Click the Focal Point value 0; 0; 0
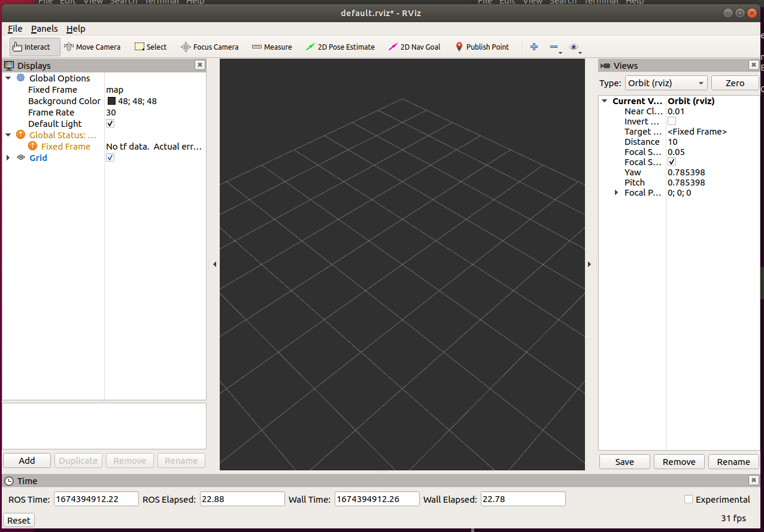The width and height of the screenshot is (764, 532). click(679, 193)
